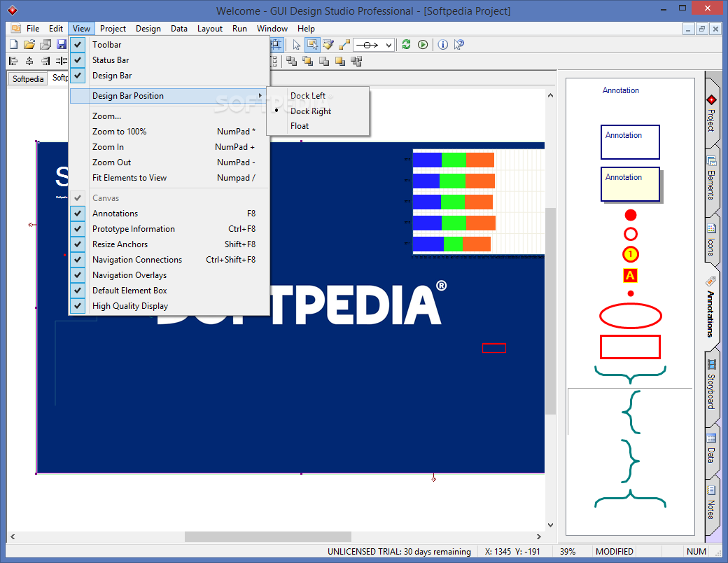Click the Open folder toolbar icon

[x=29, y=45]
